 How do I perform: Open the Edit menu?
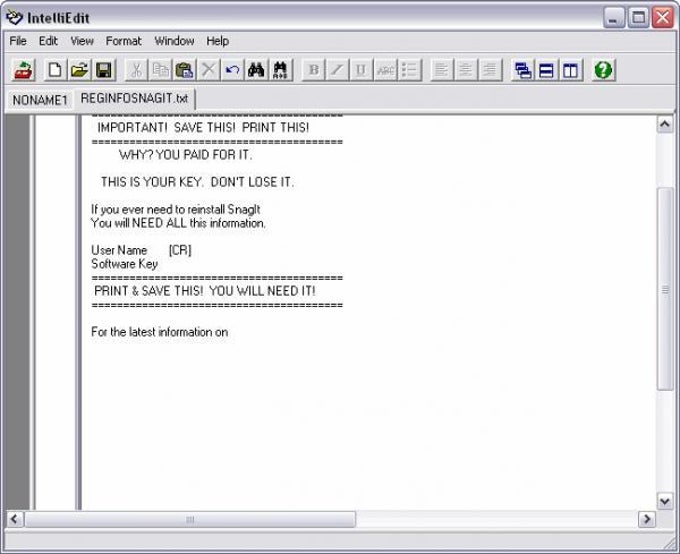click(48, 41)
